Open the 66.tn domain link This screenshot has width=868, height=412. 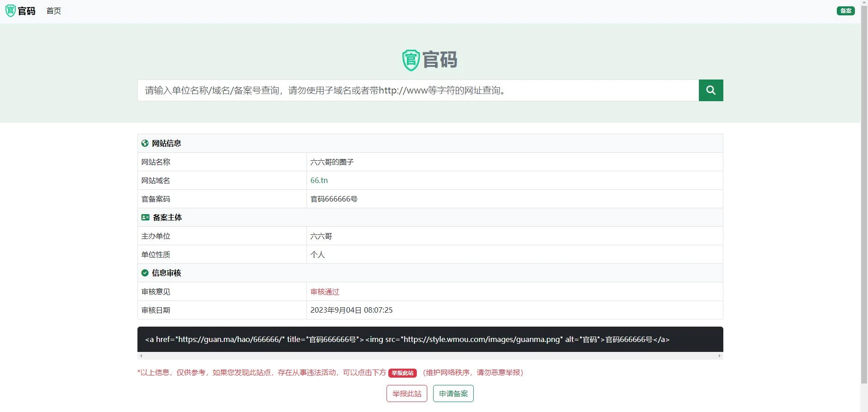(319, 180)
